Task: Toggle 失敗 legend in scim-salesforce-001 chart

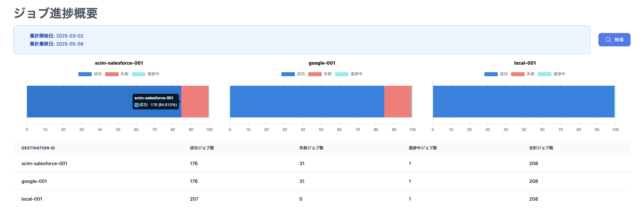Action: tap(117, 74)
